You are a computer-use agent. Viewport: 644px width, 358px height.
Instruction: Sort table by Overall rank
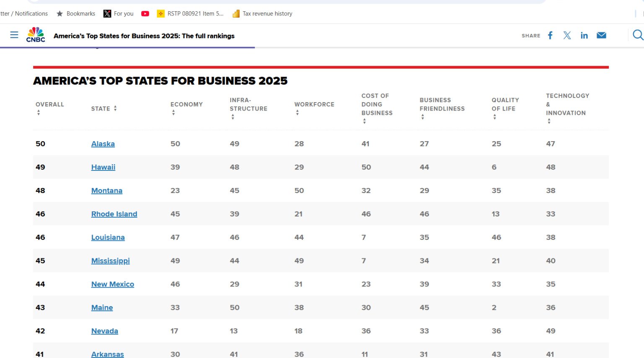pyautogui.click(x=39, y=113)
